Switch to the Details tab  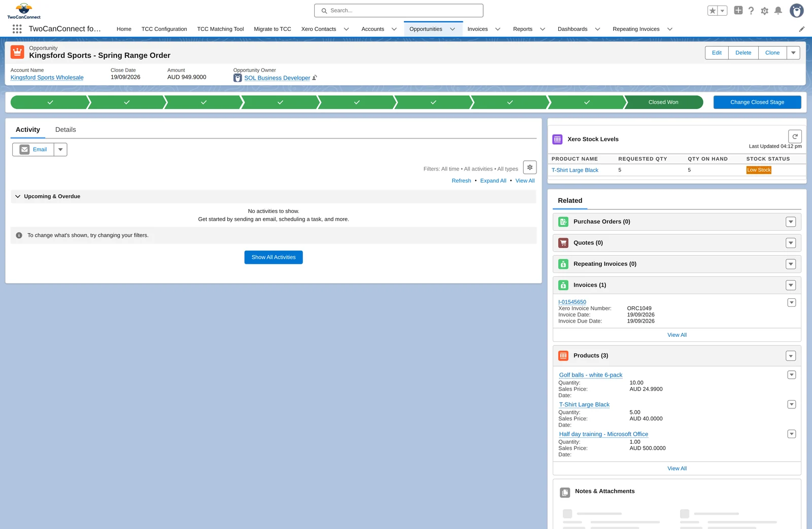[x=65, y=130]
